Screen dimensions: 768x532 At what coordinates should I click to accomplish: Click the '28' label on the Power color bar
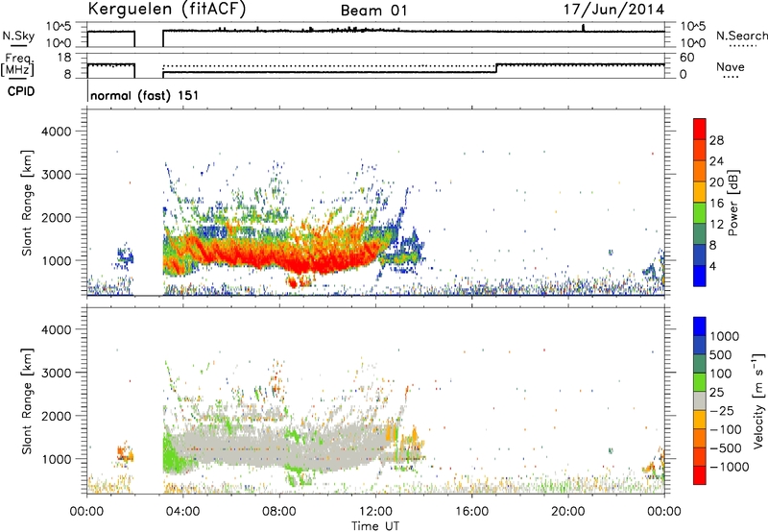[x=716, y=140]
